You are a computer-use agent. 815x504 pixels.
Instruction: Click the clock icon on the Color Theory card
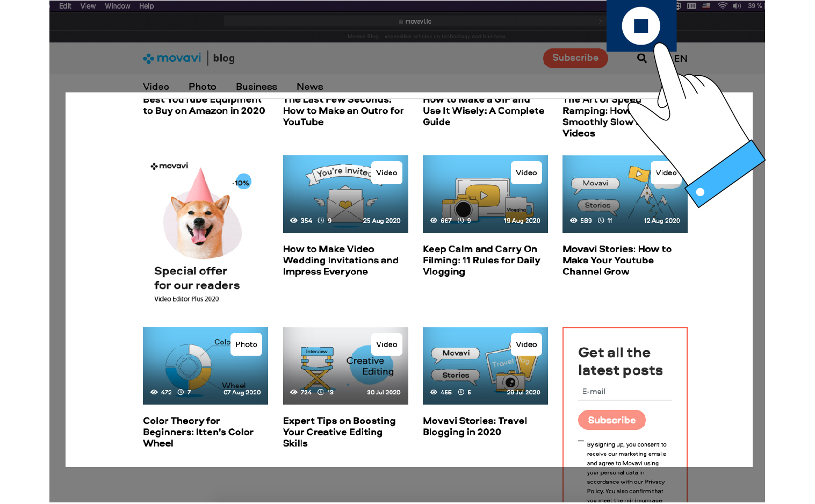pos(181,392)
